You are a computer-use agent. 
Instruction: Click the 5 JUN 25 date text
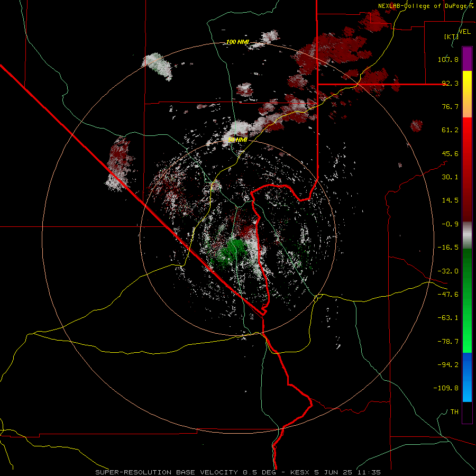(x=333, y=472)
